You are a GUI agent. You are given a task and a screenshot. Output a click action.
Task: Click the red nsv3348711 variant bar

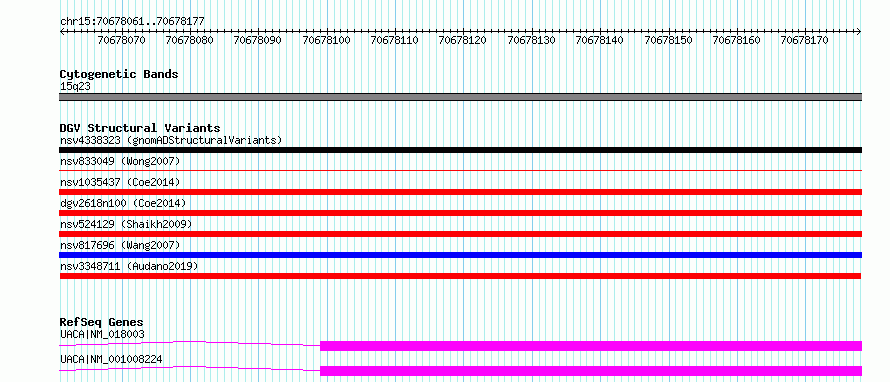pos(461,276)
